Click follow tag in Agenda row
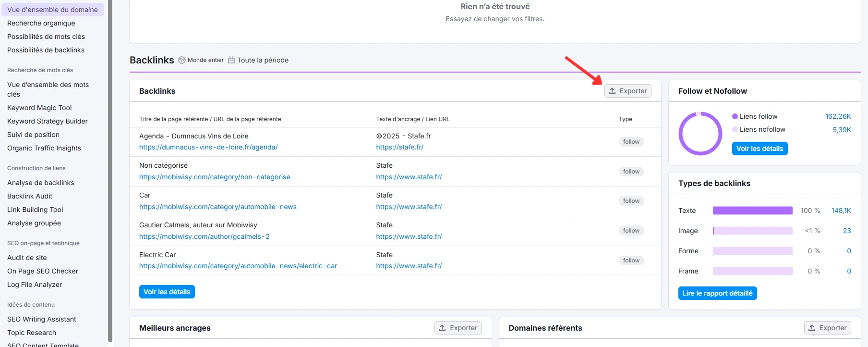Screen dimensions: 868x347 pos(631,142)
